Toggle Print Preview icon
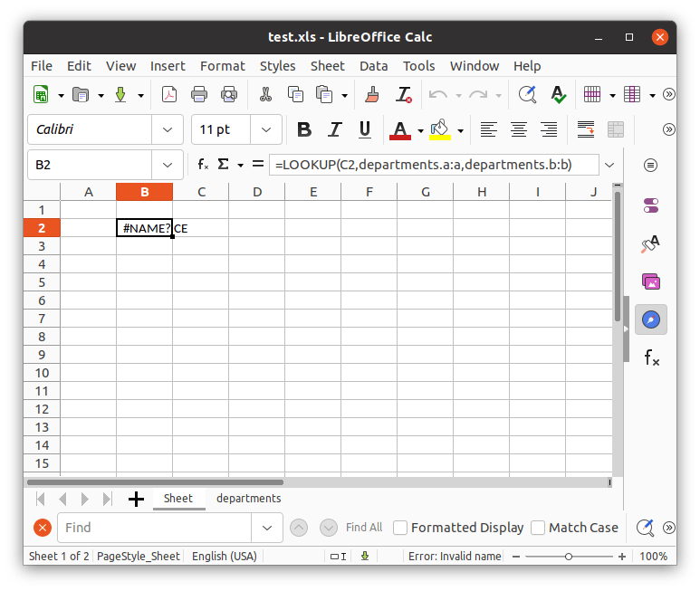700x591 pixels. [229, 94]
